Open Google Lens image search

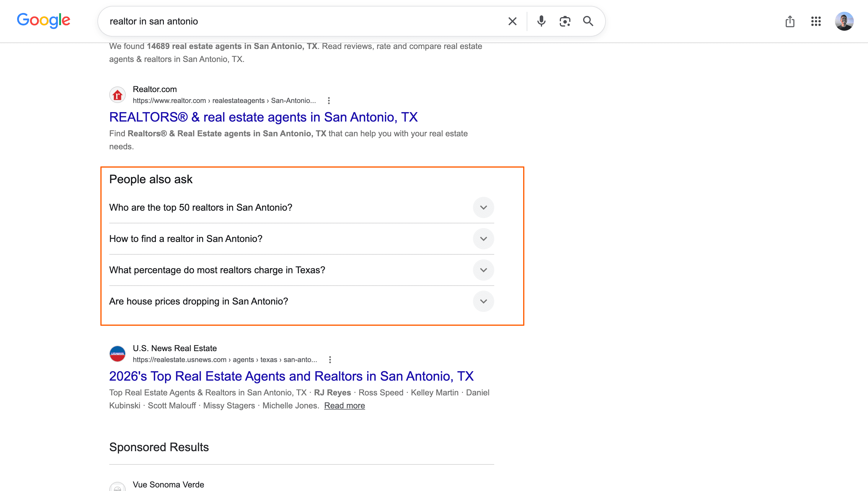pyautogui.click(x=565, y=21)
